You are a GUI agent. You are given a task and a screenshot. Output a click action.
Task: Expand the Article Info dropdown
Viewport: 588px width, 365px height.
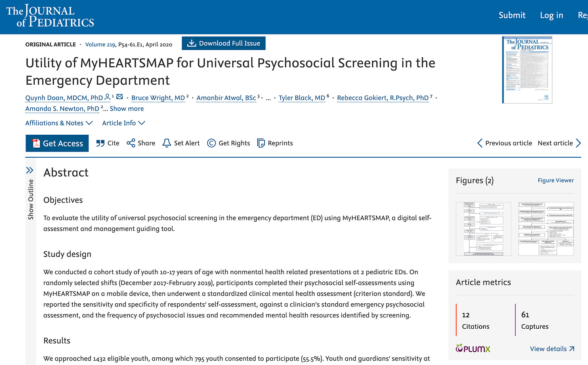coord(123,123)
